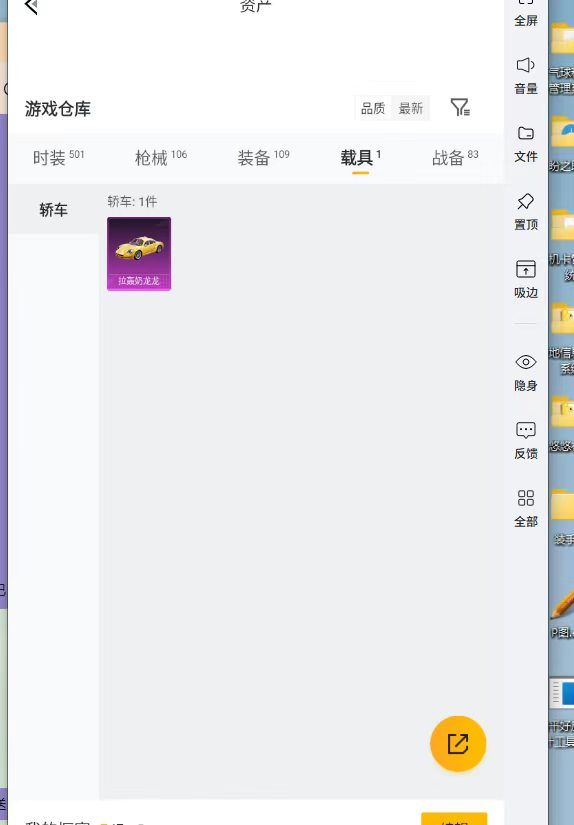Switch to the 战备 tab

(455, 157)
